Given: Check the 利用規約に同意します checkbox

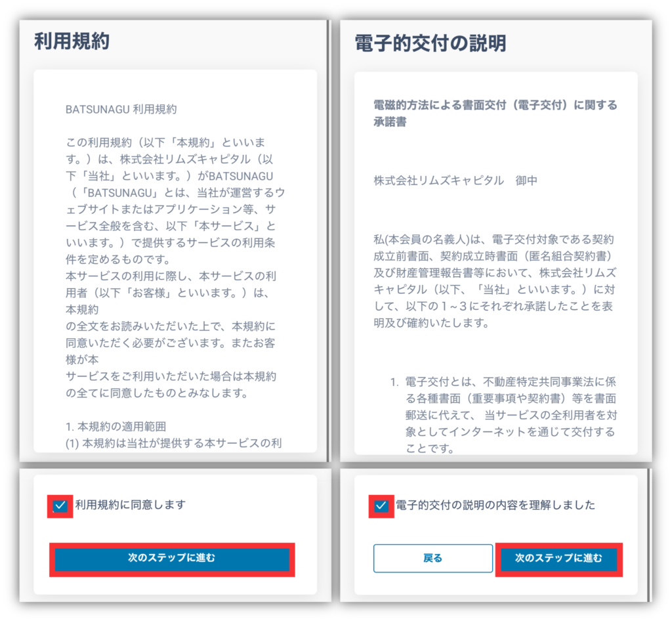Looking at the screenshot, I should 60,505.
